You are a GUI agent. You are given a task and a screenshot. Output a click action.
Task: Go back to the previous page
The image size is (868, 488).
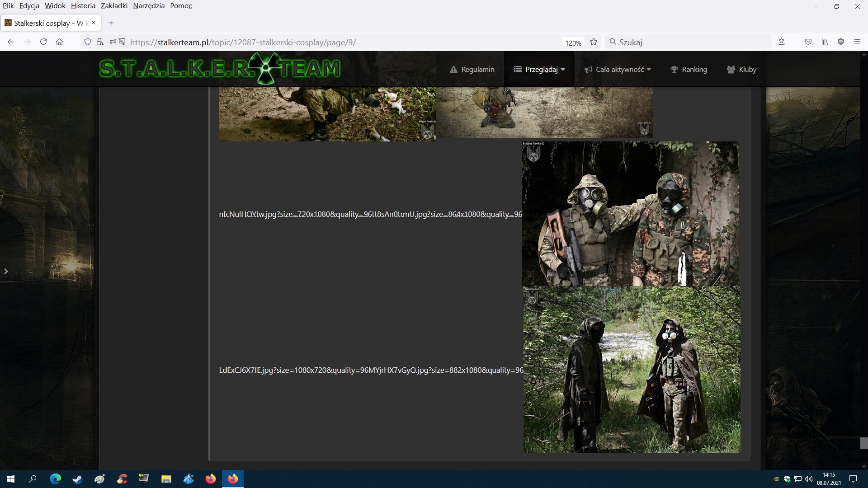pyautogui.click(x=11, y=42)
